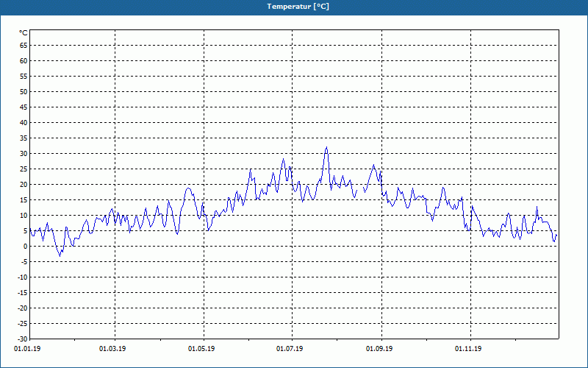Select the 30 tick label on the y-axis
Screen dimensions: 588x368
click(x=23, y=154)
